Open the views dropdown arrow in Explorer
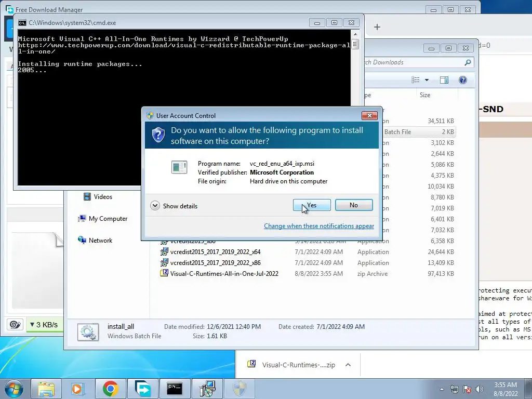Image resolution: width=532 pixels, height=399 pixels. [x=427, y=80]
